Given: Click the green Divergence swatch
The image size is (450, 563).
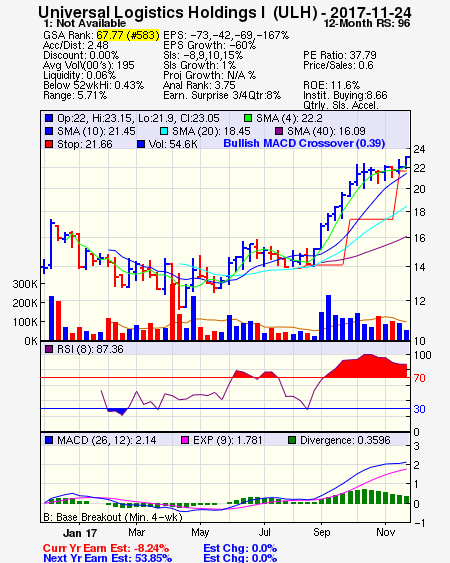Looking at the screenshot, I should (292, 440).
